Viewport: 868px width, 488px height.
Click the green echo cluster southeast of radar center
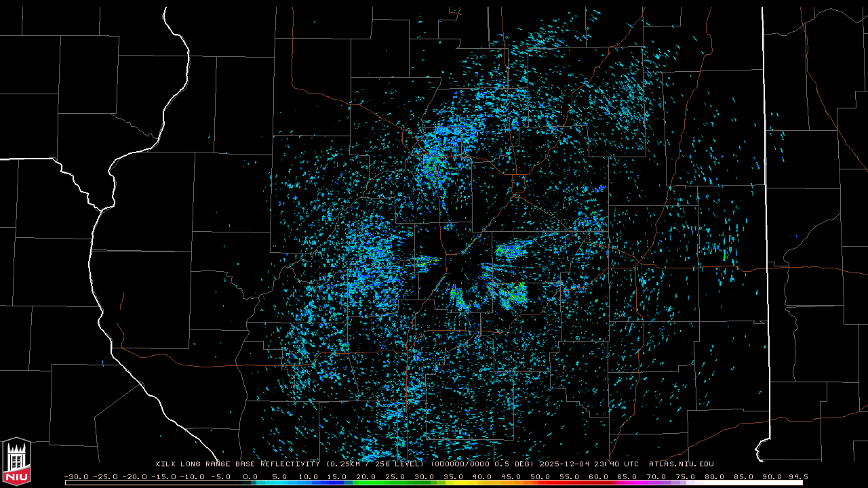[x=514, y=295]
